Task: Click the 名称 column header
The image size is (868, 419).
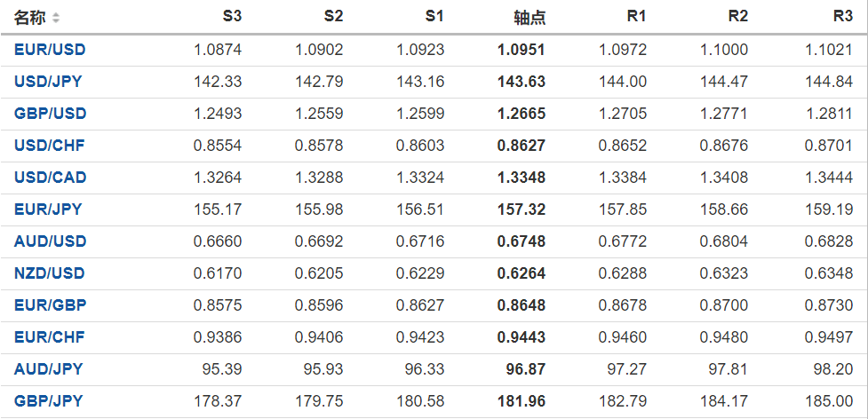Action: [29, 18]
